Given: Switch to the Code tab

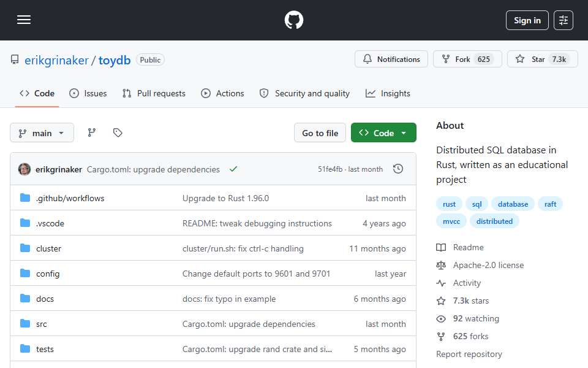Looking at the screenshot, I should tap(37, 93).
